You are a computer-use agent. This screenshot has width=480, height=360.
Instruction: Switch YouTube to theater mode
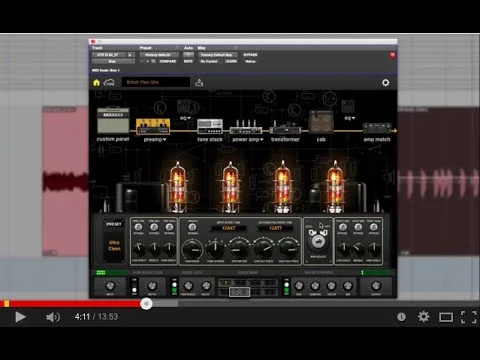(x=446, y=317)
